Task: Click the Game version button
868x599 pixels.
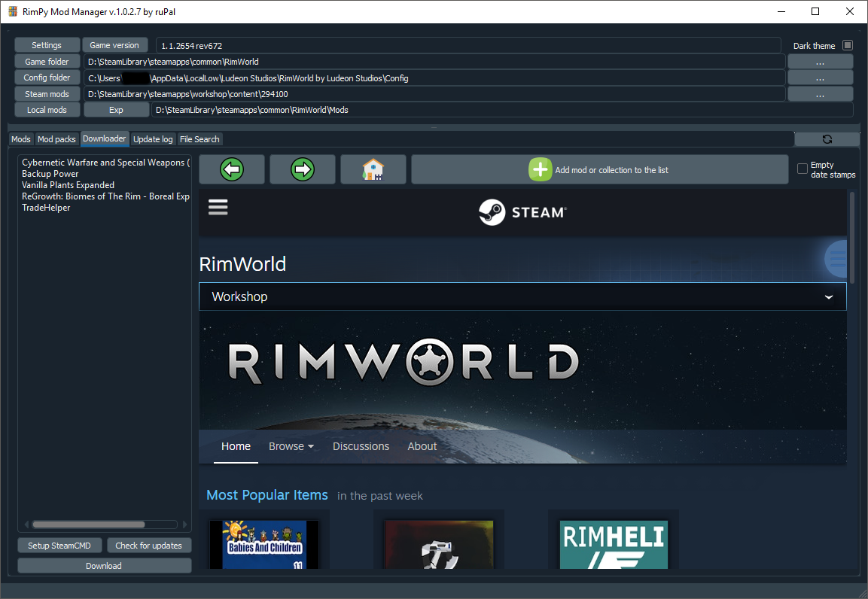Action: point(114,45)
